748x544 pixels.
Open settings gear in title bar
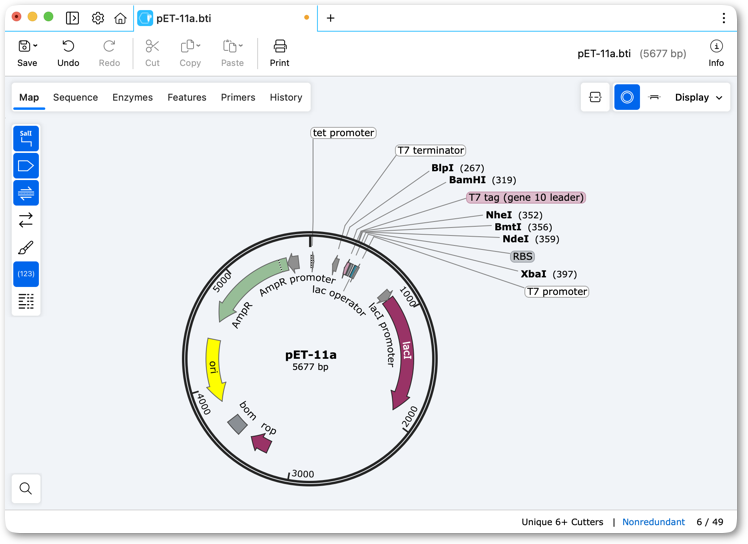pyautogui.click(x=97, y=18)
